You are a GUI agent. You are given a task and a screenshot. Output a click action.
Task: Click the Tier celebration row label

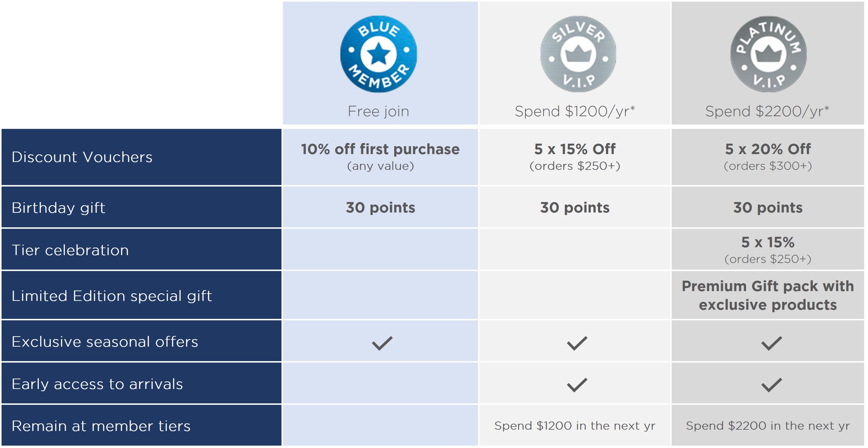70,250
